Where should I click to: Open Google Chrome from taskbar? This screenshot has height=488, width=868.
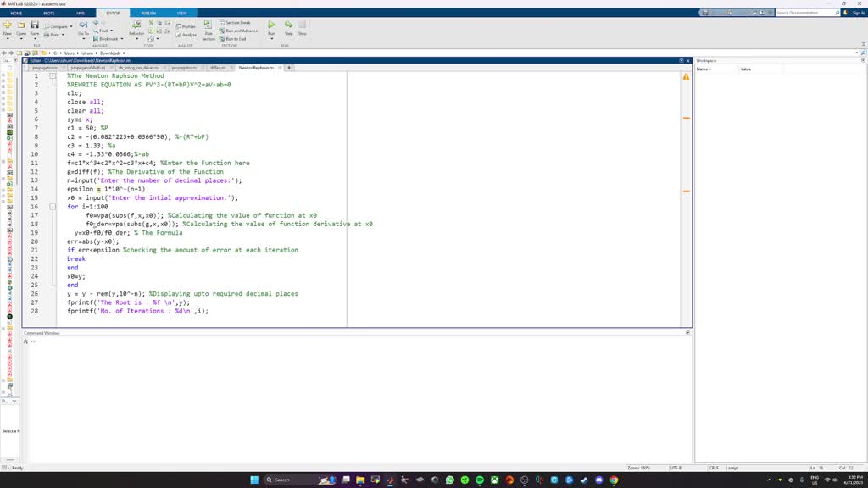point(614,480)
